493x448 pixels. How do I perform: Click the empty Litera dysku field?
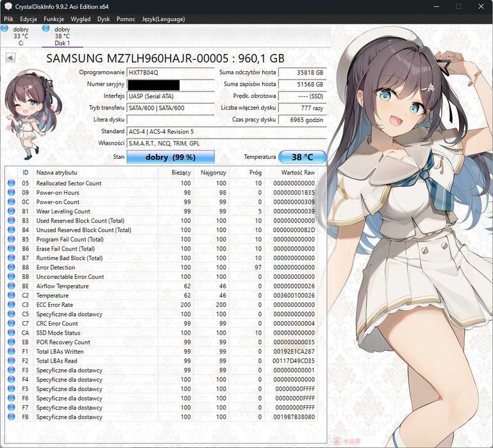(171, 120)
